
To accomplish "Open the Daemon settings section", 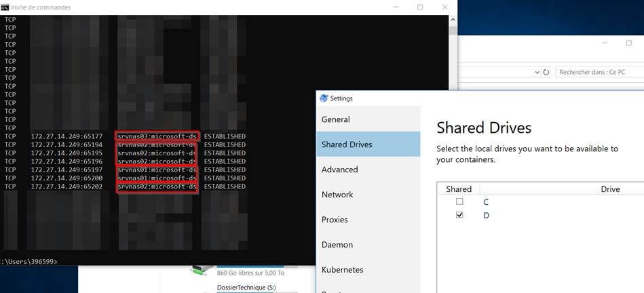I will pos(368,245).
